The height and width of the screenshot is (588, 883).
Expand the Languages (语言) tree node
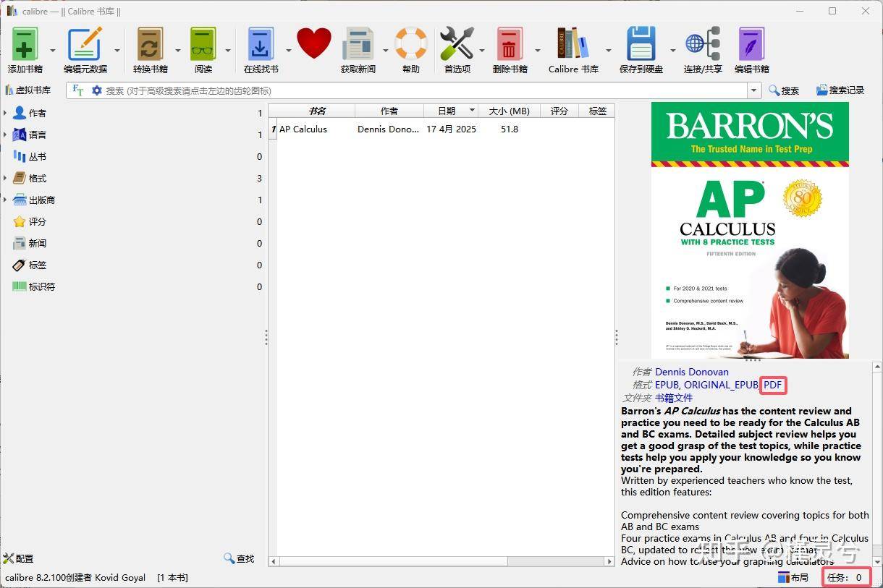point(5,135)
